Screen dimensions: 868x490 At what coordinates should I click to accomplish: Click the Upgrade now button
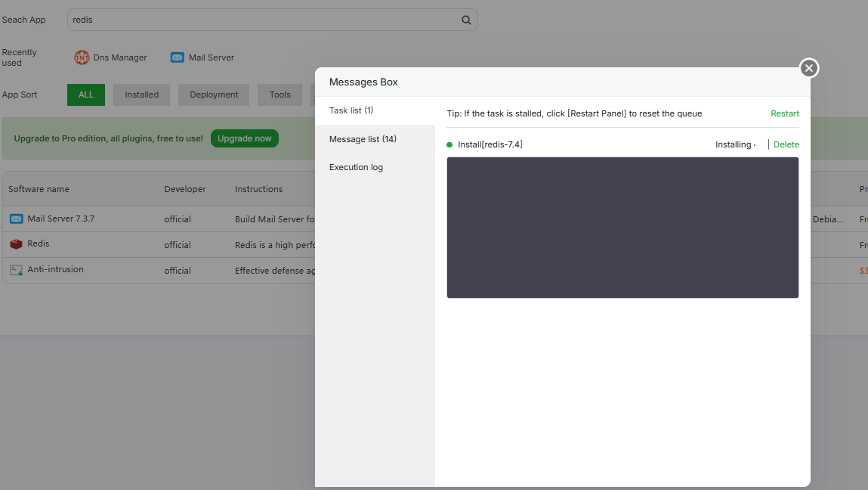pos(244,138)
